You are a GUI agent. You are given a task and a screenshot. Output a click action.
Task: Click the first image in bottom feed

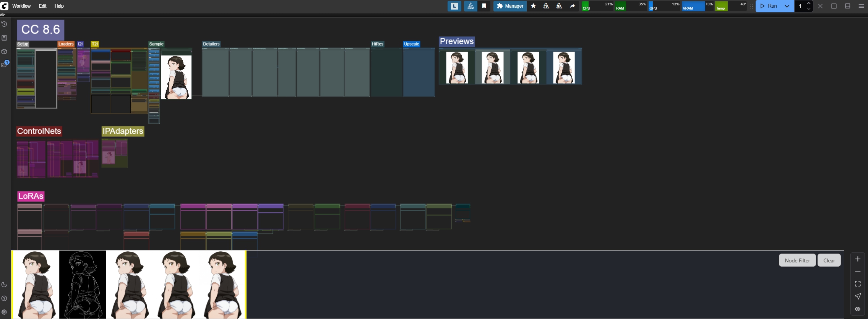36,285
